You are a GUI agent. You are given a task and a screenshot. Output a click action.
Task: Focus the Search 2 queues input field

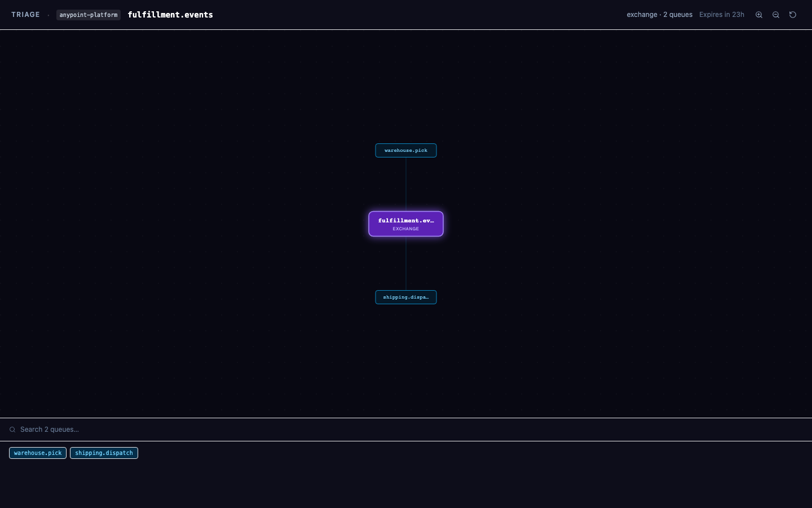coord(411,430)
